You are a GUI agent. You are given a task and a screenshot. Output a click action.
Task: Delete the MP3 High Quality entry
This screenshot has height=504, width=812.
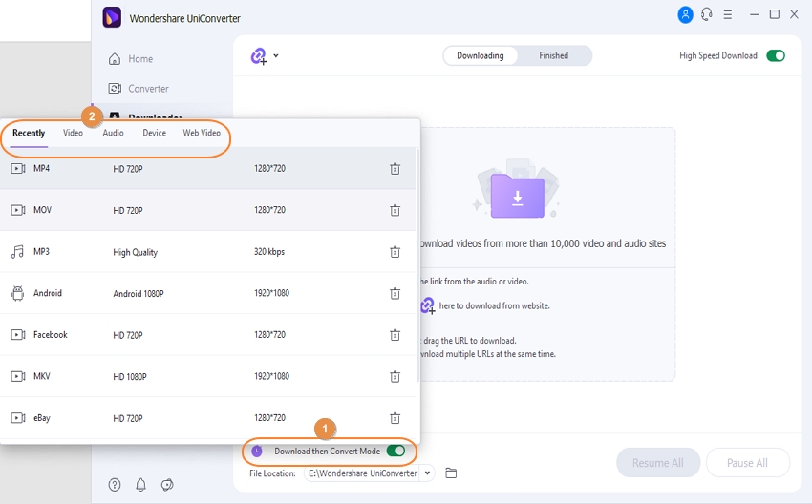click(395, 252)
